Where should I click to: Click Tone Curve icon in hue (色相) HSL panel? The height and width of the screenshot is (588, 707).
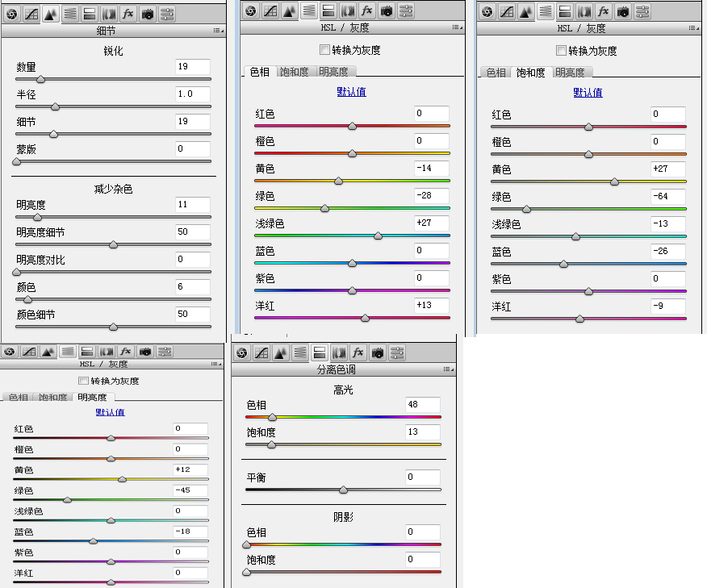(270, 11)
